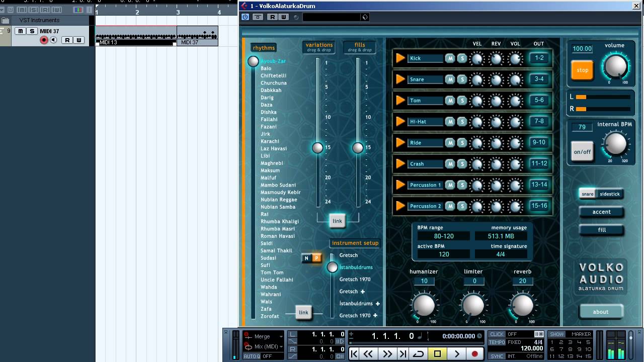Viewport: 644px width, 362px height.
Task: Click the transport fast forward button
Action: point(387,354)
